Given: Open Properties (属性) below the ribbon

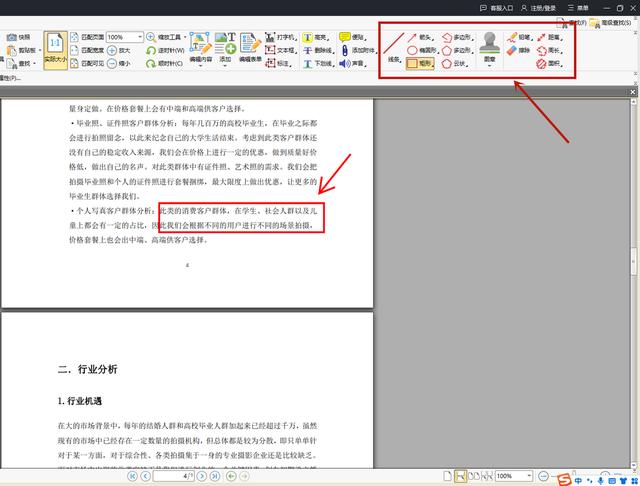Looking at the screenshot, I should (10, 78).
